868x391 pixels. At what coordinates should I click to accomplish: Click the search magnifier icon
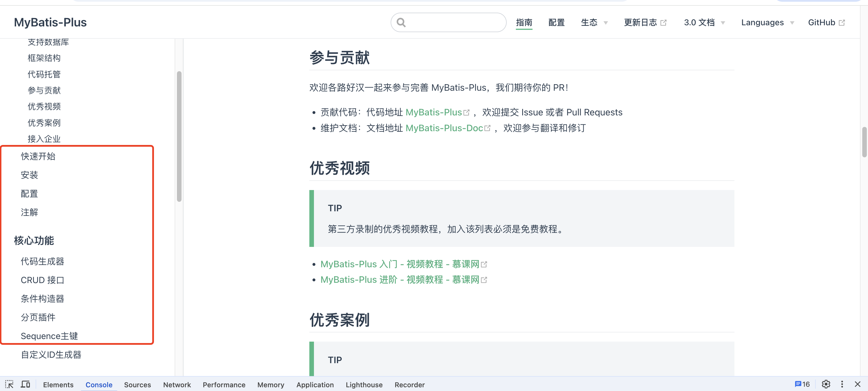click(401, 23)
